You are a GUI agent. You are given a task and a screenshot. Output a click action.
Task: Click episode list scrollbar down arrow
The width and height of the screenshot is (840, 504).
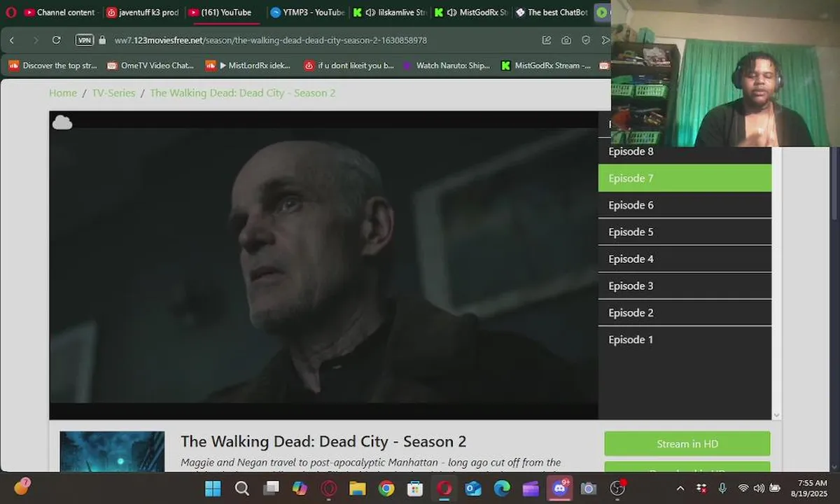776,415
